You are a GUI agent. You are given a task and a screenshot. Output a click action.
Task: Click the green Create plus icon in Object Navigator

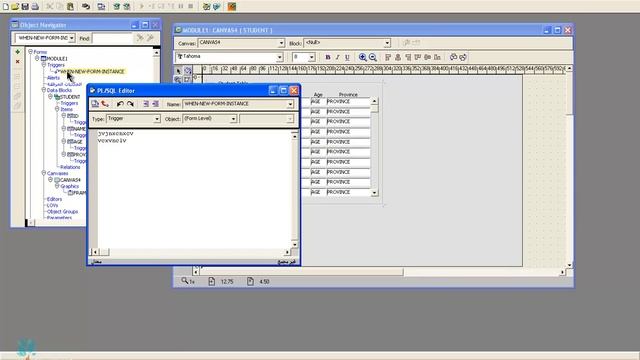18,52
